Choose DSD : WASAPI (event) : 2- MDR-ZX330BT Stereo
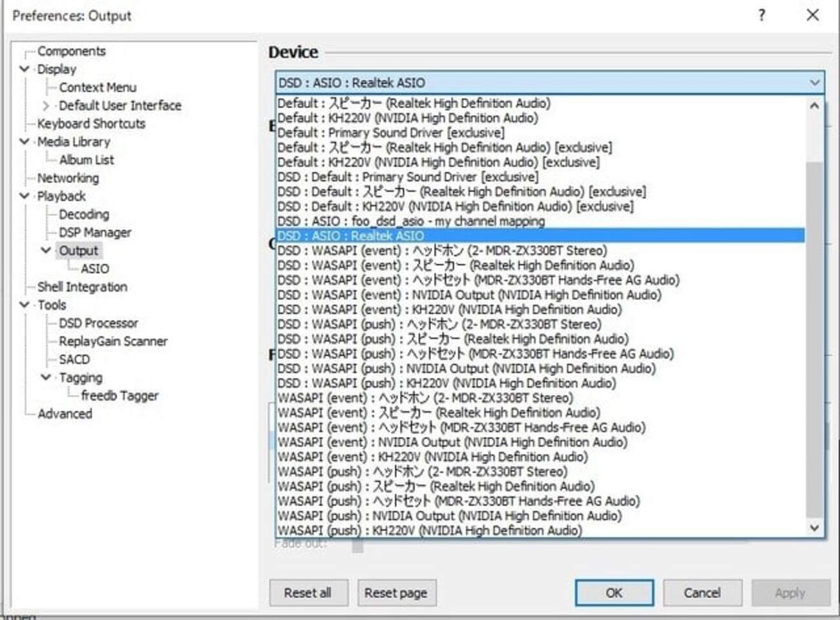The image size is (840, 620). click(x=540, y=250)
